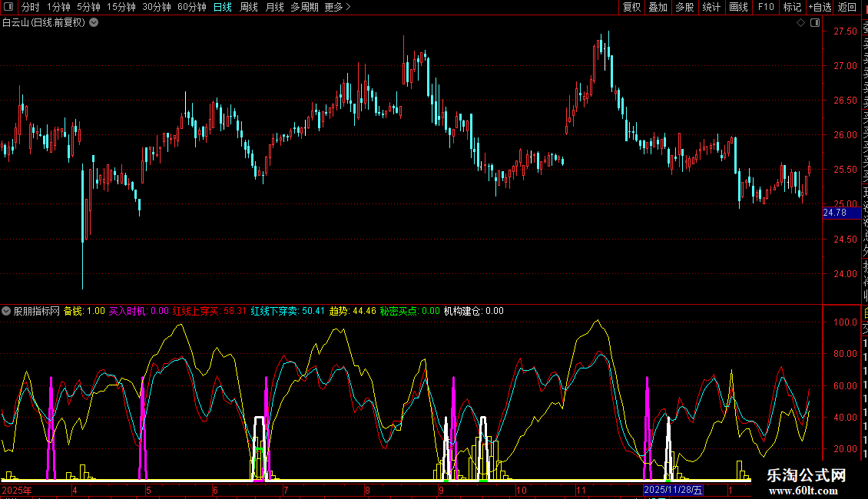This screenshot has width=868, height=499.
Task: Switch to 周线 weekly chart
Action: (x=249, y=7)
